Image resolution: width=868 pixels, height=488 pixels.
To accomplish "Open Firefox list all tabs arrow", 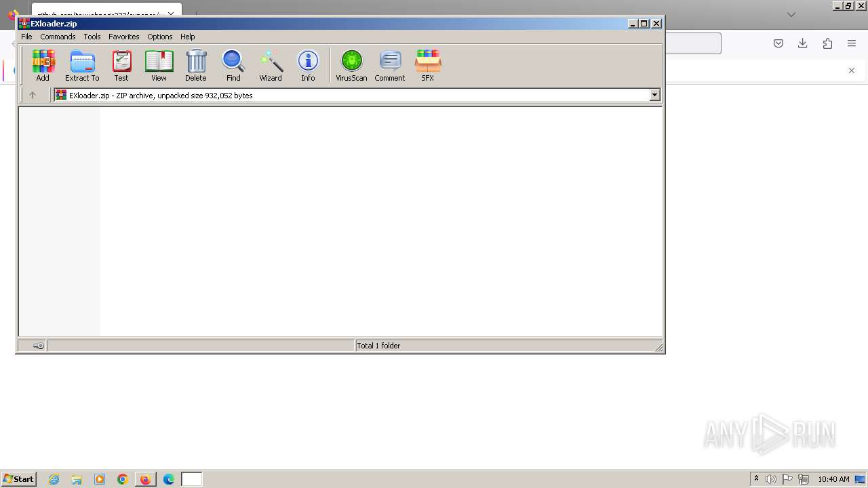I will tap(791, 14).
